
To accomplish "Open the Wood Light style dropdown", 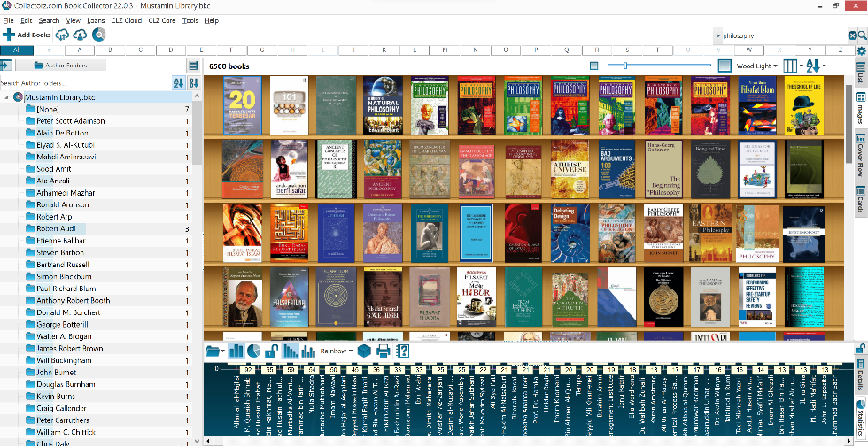I will (757, 66).
